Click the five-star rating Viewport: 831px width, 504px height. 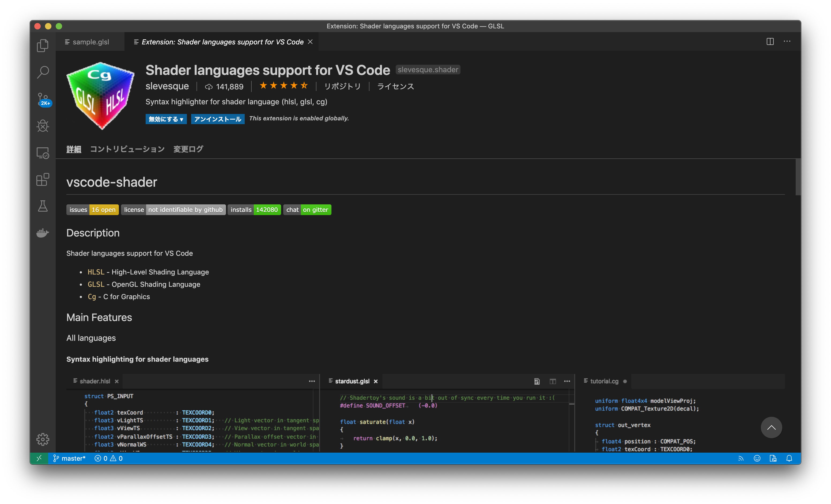284,86
